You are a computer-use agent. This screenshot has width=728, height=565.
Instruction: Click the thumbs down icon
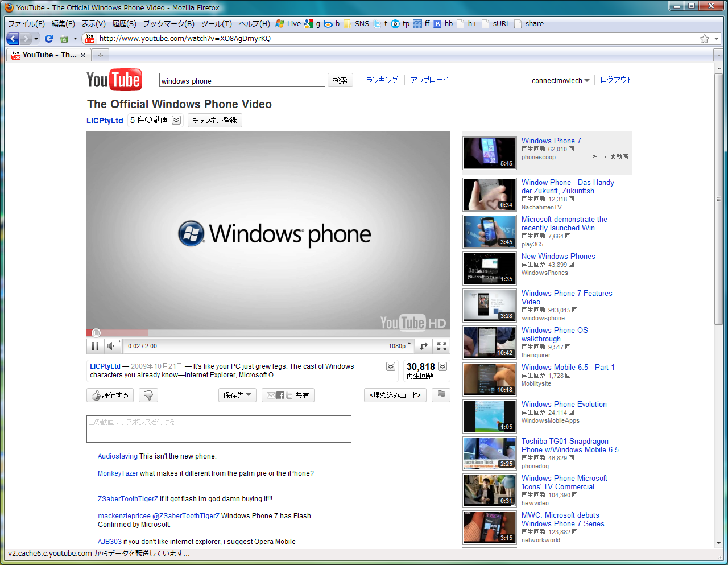[148, 395]
